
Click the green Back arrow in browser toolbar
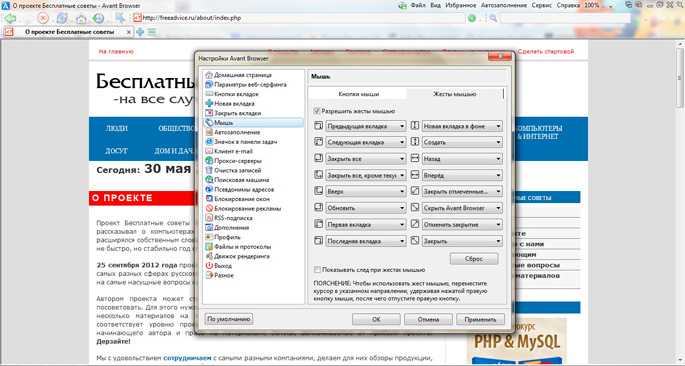[10, 18]
